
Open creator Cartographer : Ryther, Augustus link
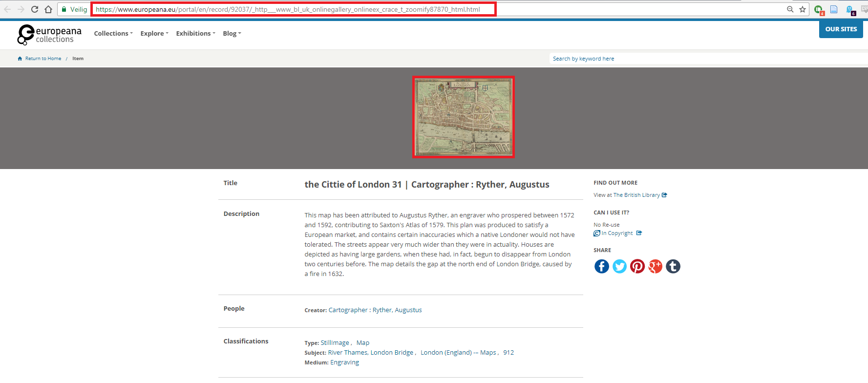click(375, 310)
